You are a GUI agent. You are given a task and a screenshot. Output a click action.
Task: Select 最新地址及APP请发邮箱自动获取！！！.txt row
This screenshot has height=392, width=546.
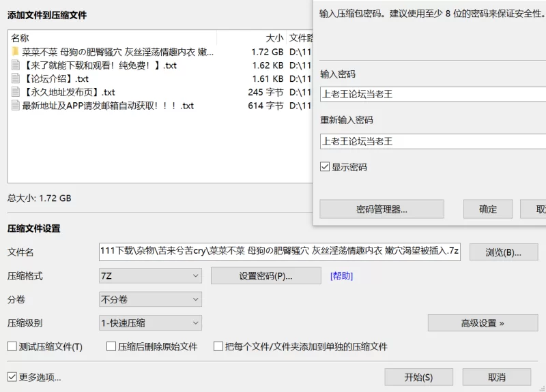pos(160,106)
